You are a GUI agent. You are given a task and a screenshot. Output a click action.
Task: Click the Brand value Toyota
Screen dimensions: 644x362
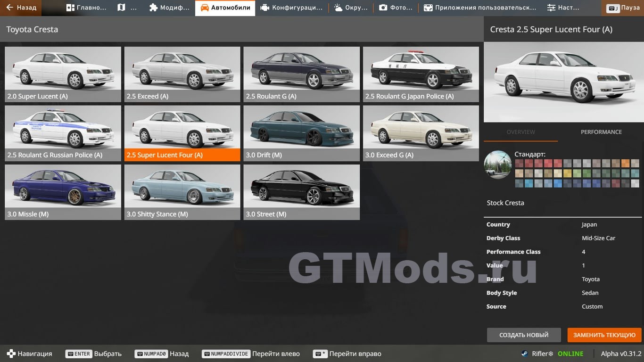tap(591, 279)
